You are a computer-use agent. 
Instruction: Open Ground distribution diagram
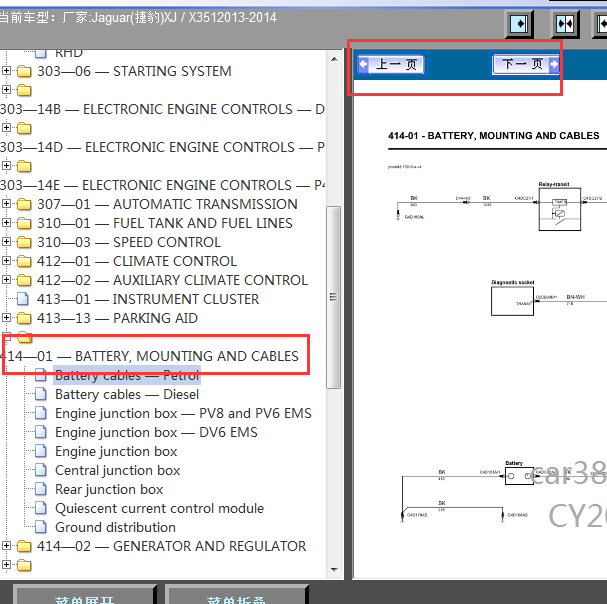115,527
